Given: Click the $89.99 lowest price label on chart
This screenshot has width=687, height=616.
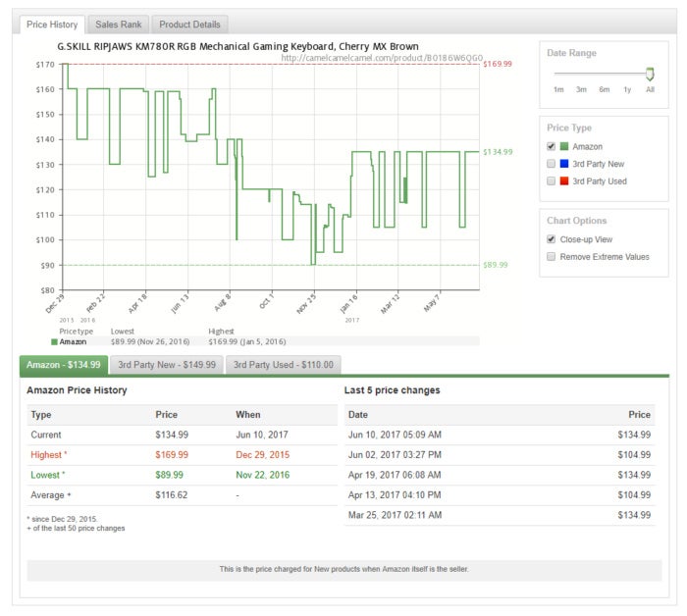Looking at the screenshot, I should tap(495, 265).
